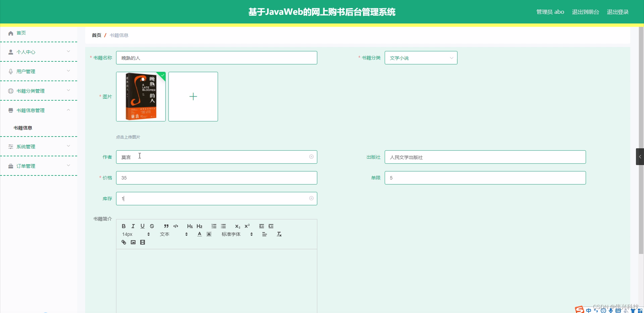Screen dimensions: 644x313
Task: Toggle italic formatting in the editor
Action: click(x=133, y=226)
